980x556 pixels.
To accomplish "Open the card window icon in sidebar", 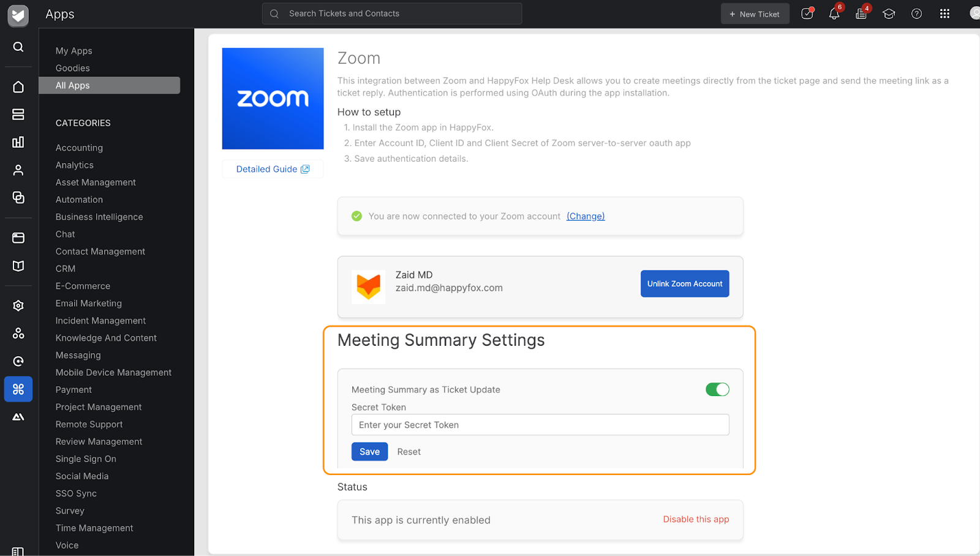I will click(x=18, y=238).
